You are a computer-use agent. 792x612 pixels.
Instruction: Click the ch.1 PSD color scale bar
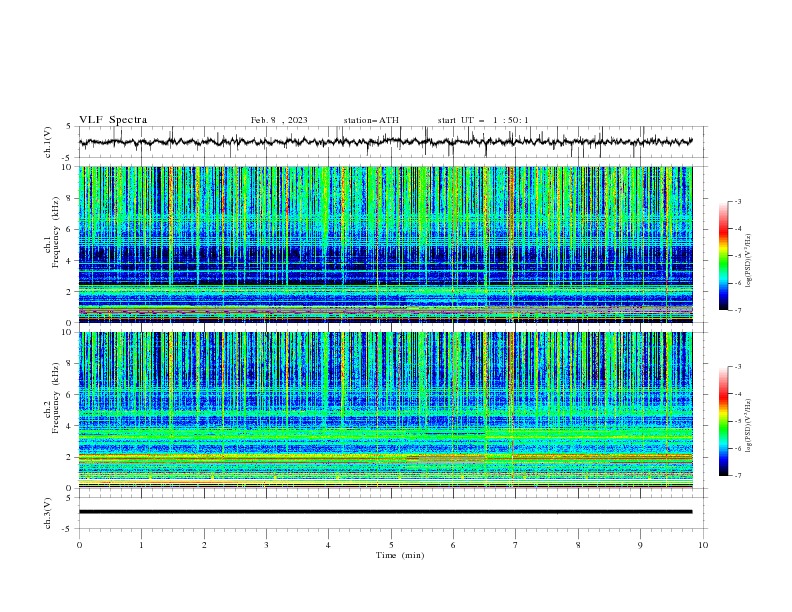[723, 256]
